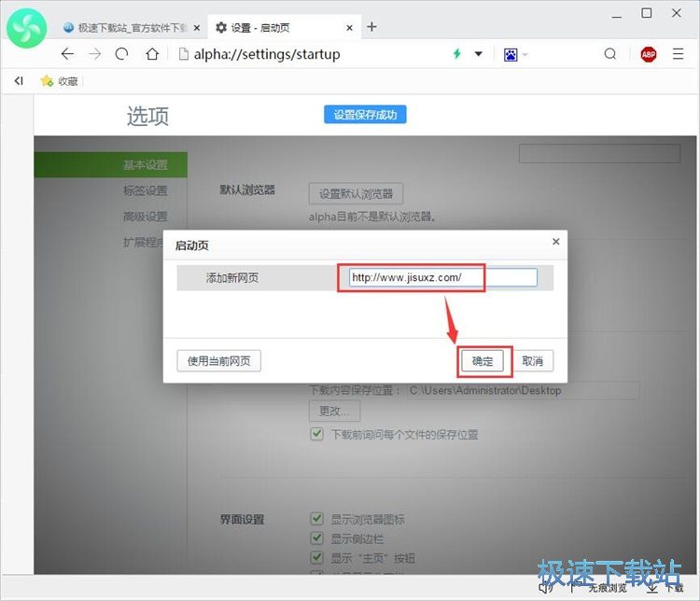Open the home page icon

point(152,54)
